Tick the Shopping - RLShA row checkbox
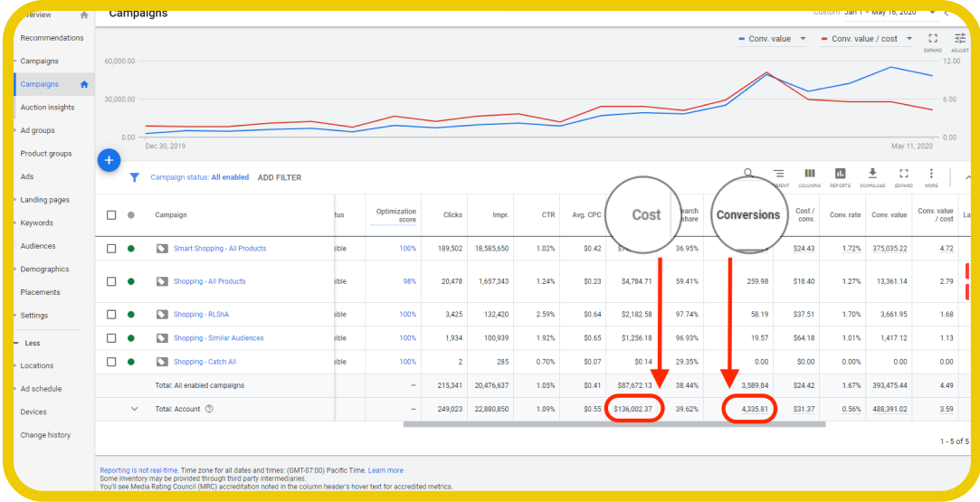Image resolution: width=980 pixels, height=502 pixels. (x=111, y=315)
